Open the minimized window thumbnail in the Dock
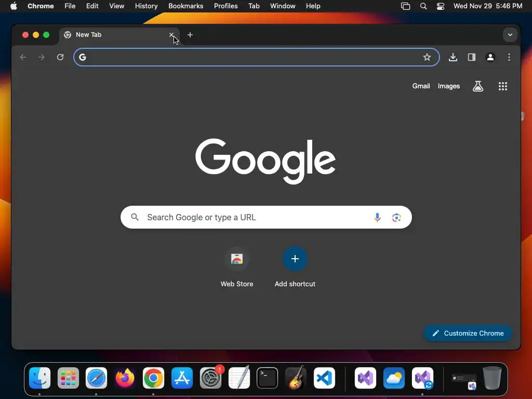The image size is (532, 399). coord(464,380)
